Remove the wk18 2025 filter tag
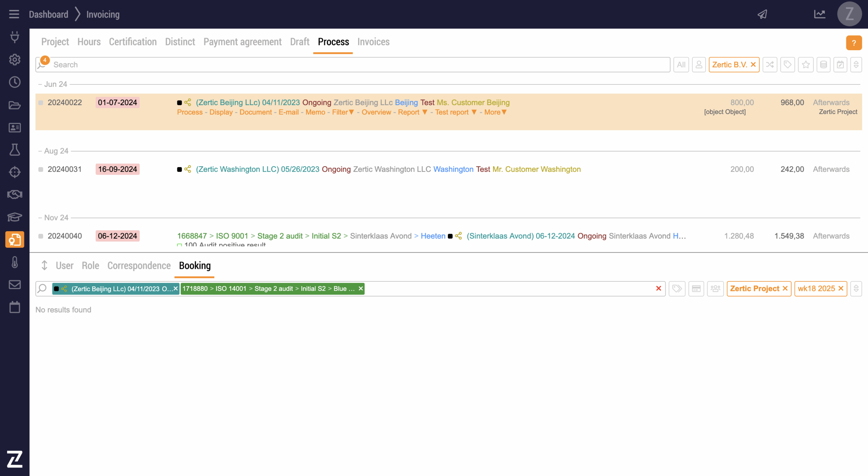 point(841,289)
